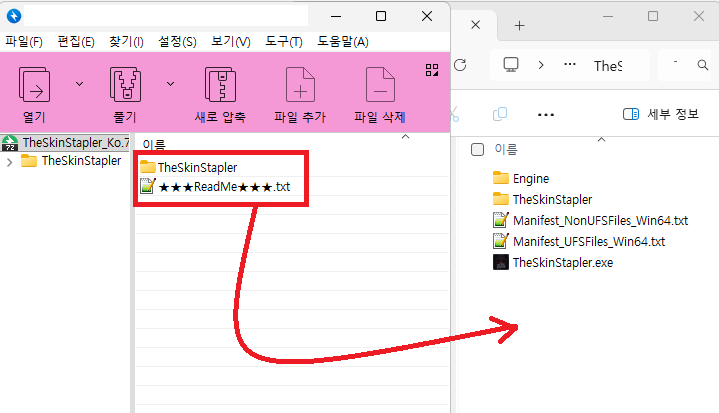The height and width of the screenshot is (413, 719).
Task: Check the select-all checkbox in Explorer
Action: (477, 149)
